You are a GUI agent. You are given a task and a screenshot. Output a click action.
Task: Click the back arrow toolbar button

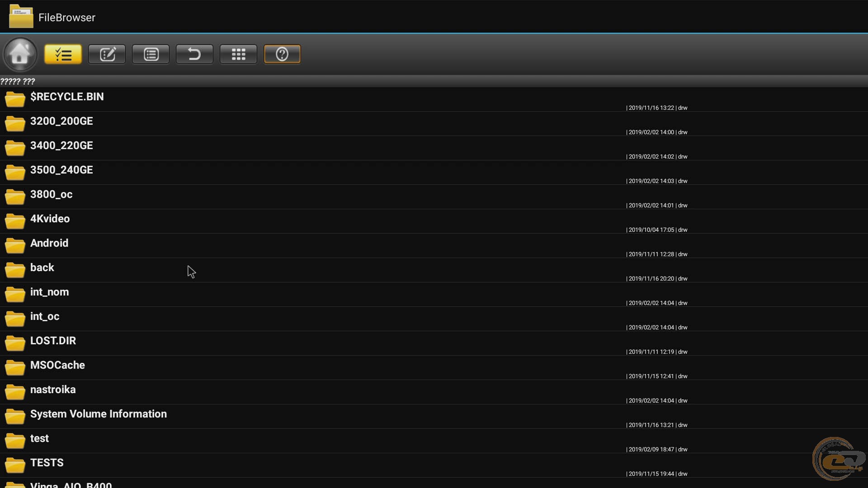pyautogui.click(x=194, y=54)
